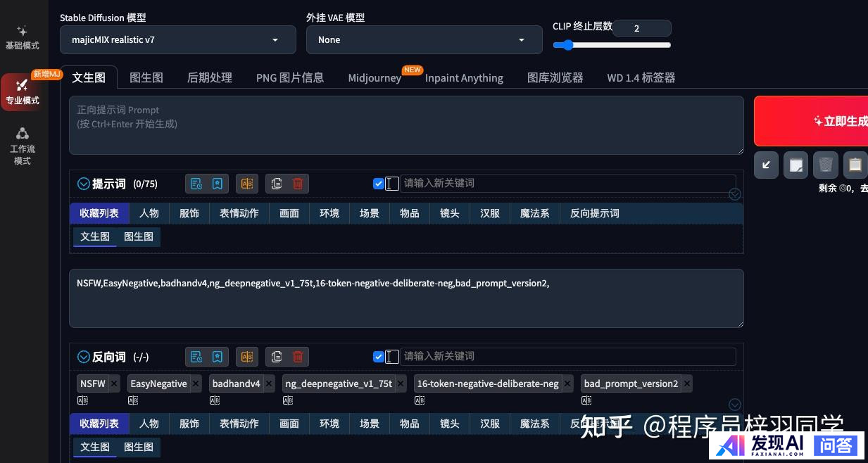Select 镜头 category in 提示词 section
Screen dimensions: 868x463
coord(450,213)
